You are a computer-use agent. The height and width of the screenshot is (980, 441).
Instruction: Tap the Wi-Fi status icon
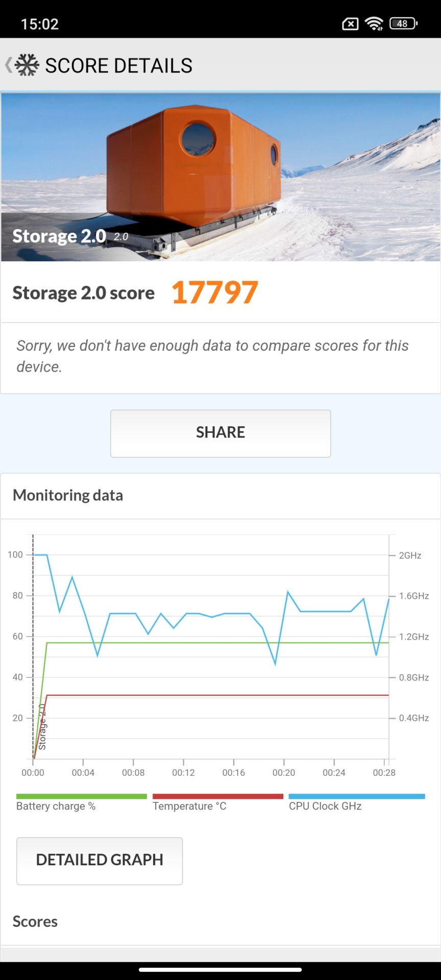pos(374,23)
